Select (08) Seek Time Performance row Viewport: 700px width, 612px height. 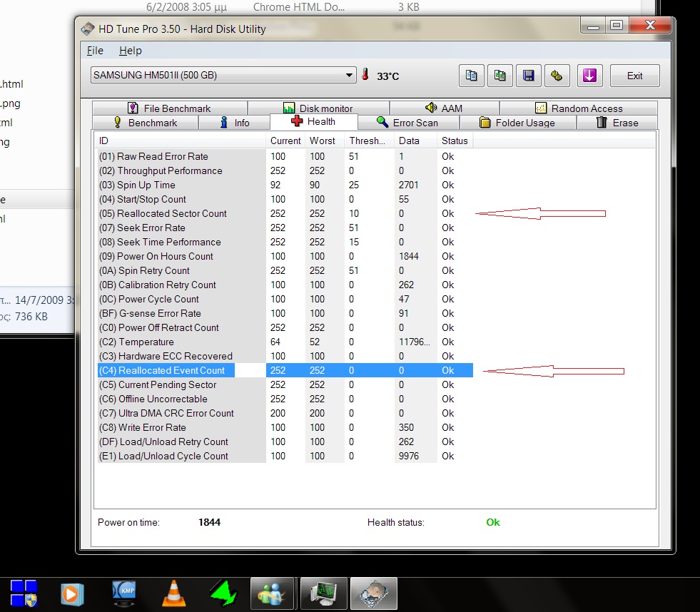(x=285, y=242)
